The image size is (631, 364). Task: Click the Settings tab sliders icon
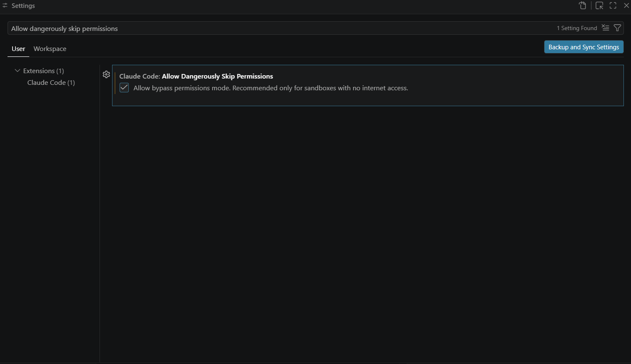[5, 5]
